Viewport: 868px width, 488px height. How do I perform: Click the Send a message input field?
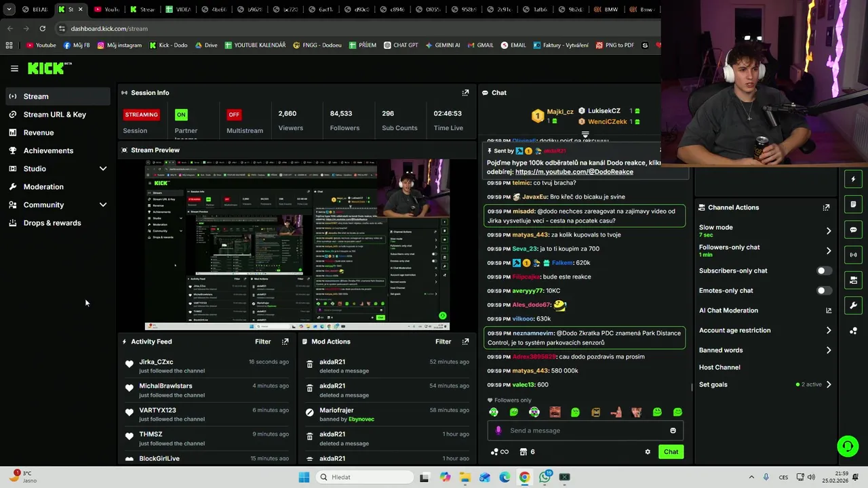point(585,430)
